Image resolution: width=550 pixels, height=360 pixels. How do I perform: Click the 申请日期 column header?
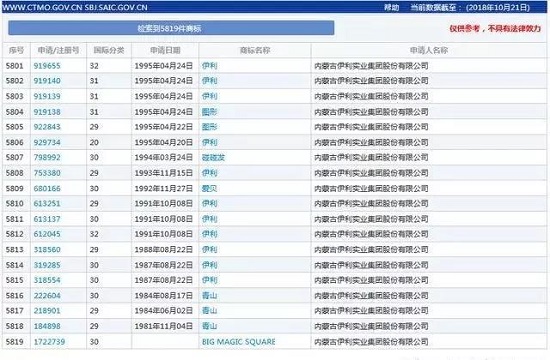pos(165,50)
